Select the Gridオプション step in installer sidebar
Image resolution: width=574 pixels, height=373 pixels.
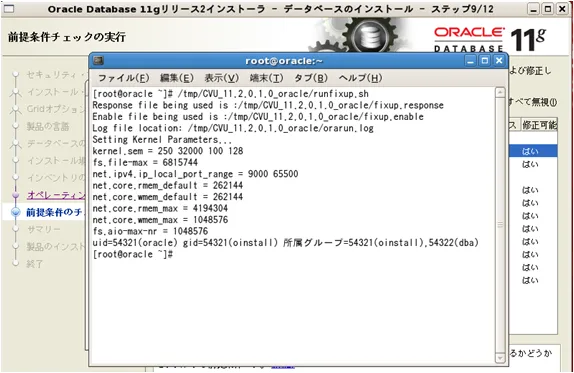click(x=56, y=109)
